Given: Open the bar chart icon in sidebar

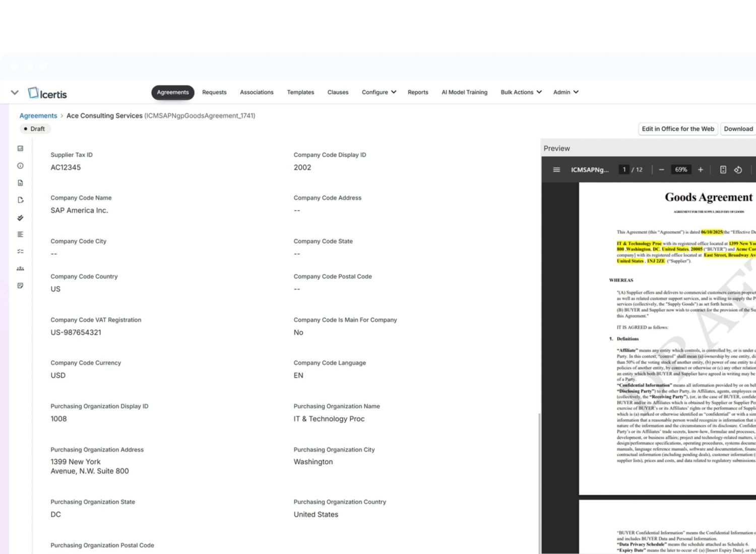Looking at the screenshot, I should (x=20, y=149).
